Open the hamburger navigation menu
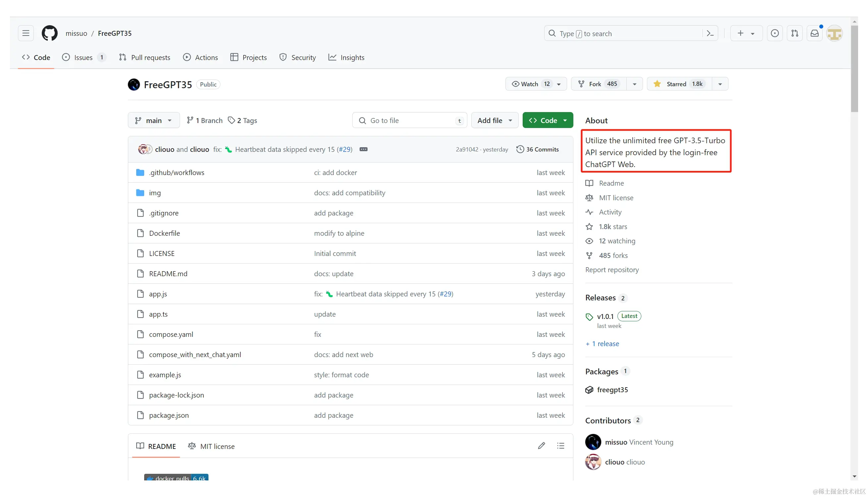868x497 pixels. pyautogui.click(x=26, y=33)
